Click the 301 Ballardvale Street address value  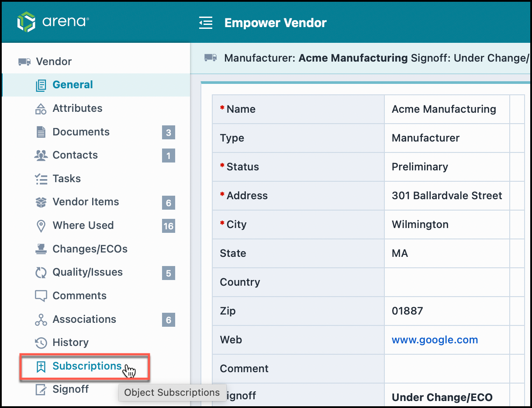tap(447, 196)
